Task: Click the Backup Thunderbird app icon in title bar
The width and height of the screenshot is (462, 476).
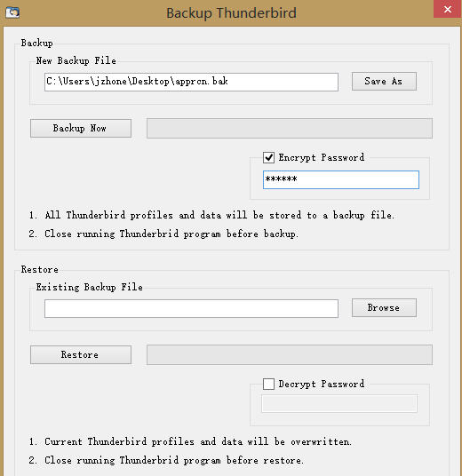Action: pos(12,12)
